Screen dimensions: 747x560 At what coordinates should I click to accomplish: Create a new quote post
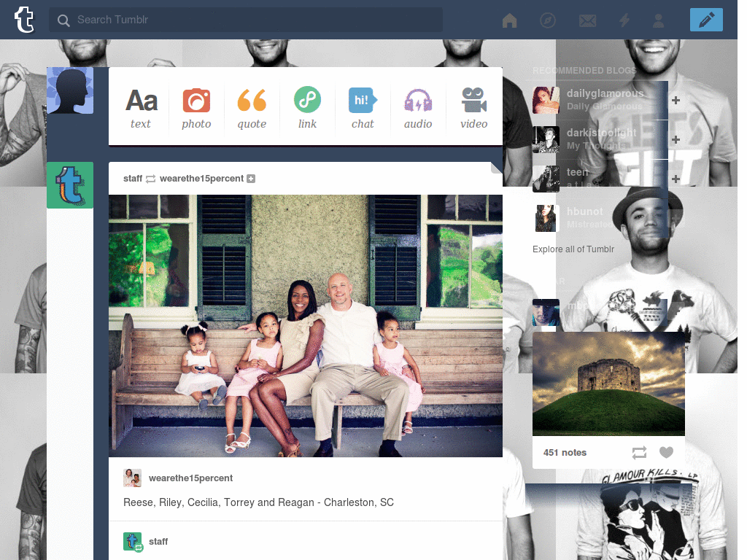coord(252,108)
